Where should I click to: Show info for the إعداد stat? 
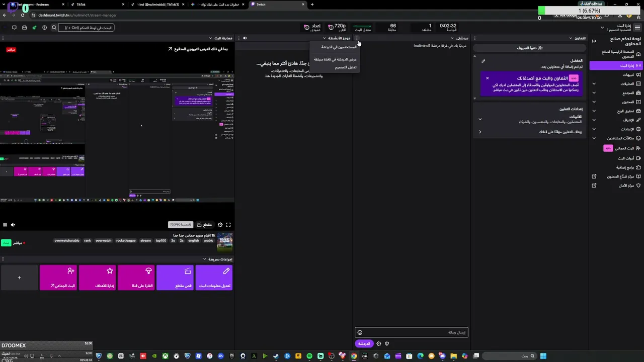point(306,27)
